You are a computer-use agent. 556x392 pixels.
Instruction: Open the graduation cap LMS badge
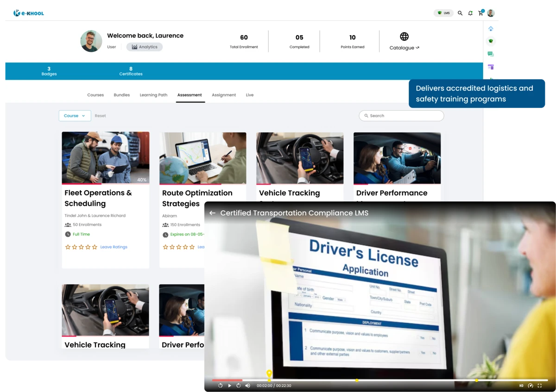(443, 13)
